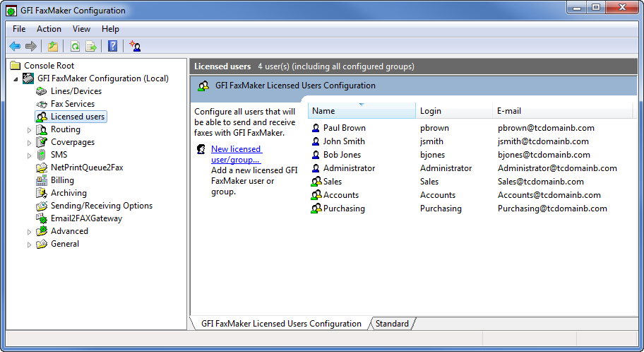644x352 pixels.
Task: Click the Licensed users tree icon
Action: coord(42,117)
